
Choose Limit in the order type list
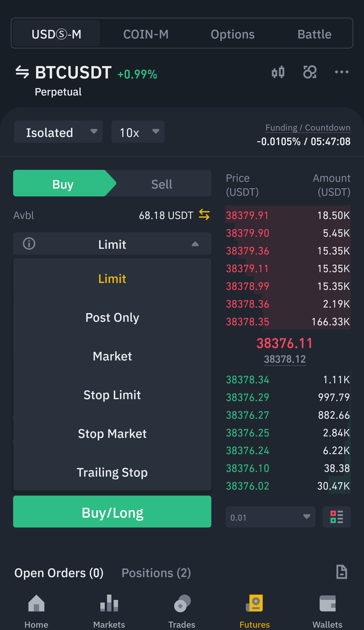pyautogui.click(x=112, y=279)
